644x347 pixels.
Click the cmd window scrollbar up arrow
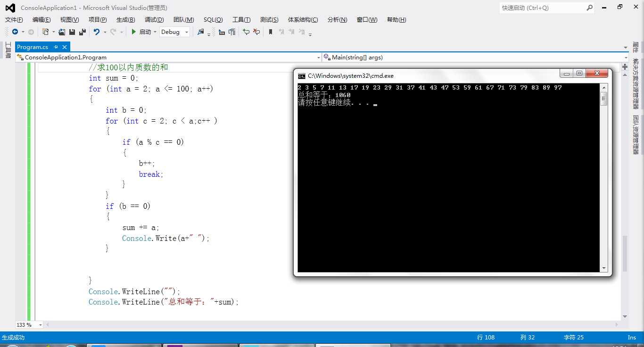(x=604, y=87)
